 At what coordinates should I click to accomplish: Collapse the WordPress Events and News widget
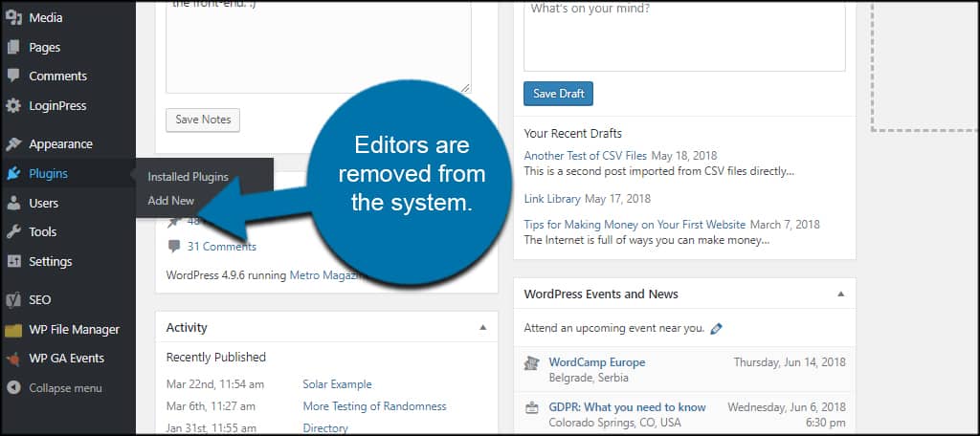(840, 294)
